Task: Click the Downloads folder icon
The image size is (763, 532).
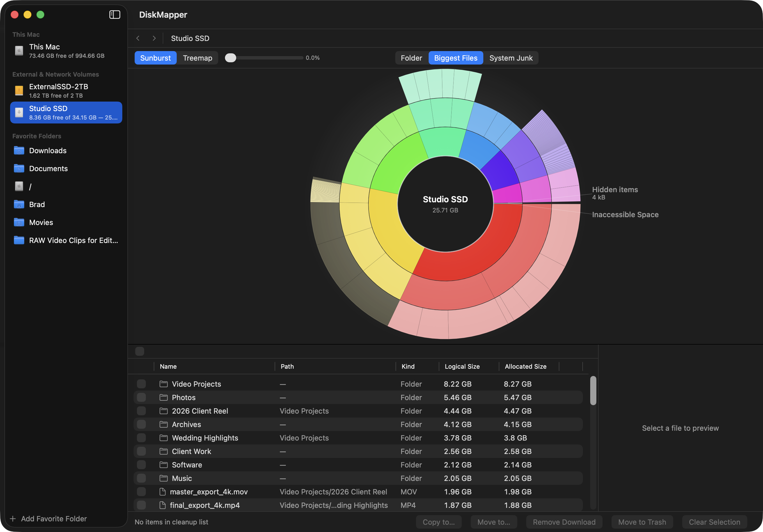Action: click(19, 151)
